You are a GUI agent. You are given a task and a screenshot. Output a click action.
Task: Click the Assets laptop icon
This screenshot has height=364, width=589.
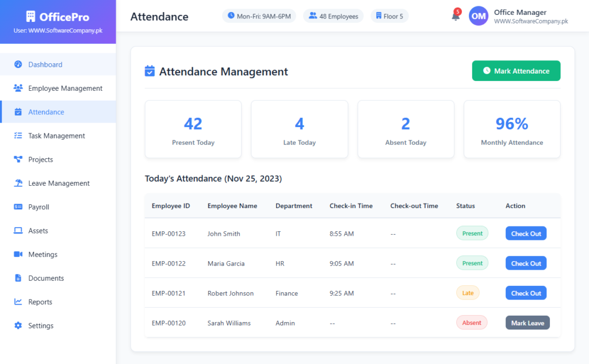[x=18, y=231]
